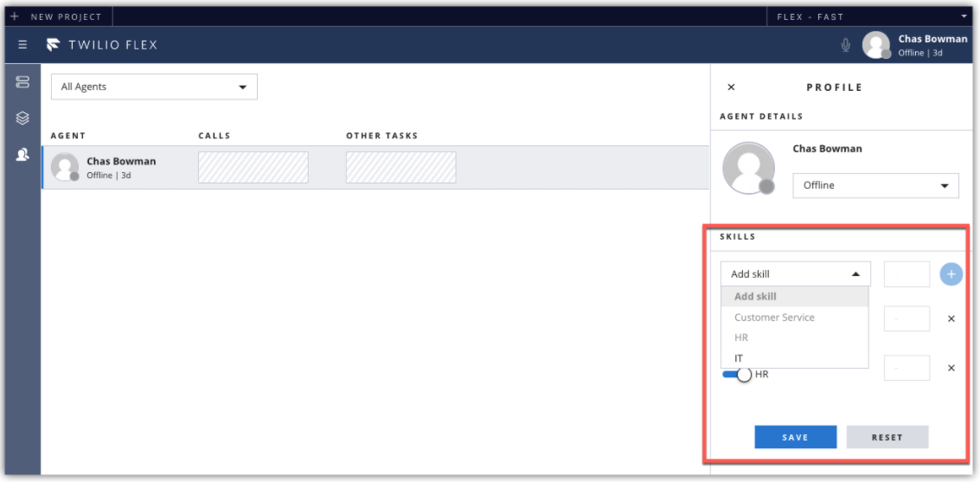Click the OTHER TASKS column header

pyautogui.click(x=381, y=136)
